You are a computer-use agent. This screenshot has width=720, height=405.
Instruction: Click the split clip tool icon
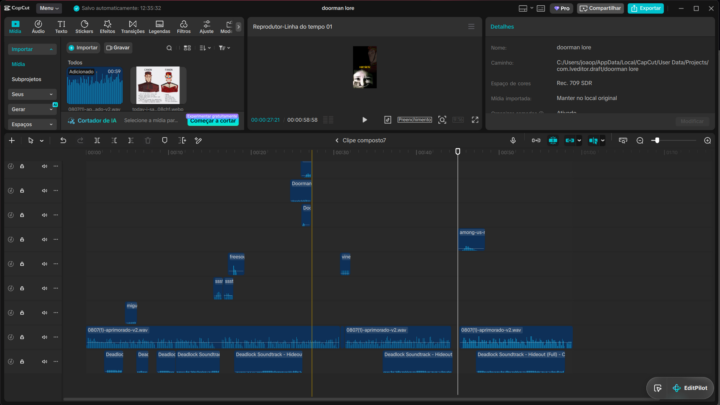(97, 141)
